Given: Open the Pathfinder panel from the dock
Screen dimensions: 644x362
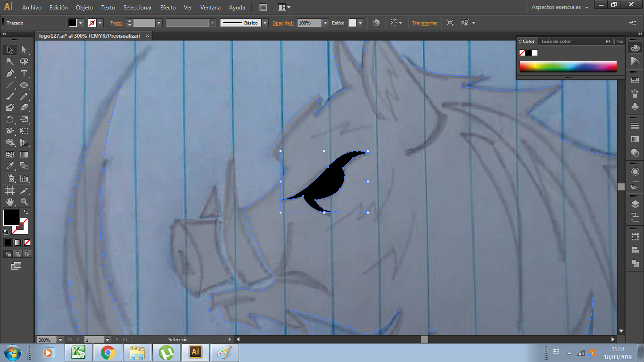Looking at the screenshot, I should [x=635, y=263].
